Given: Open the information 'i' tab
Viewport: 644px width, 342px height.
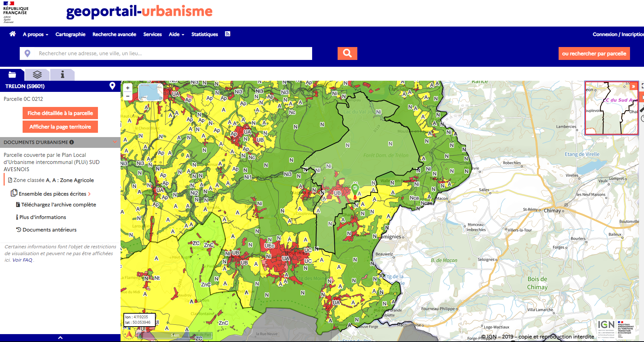Looking at the screenshot, I should pyautogui.click(x=62, y=75).
